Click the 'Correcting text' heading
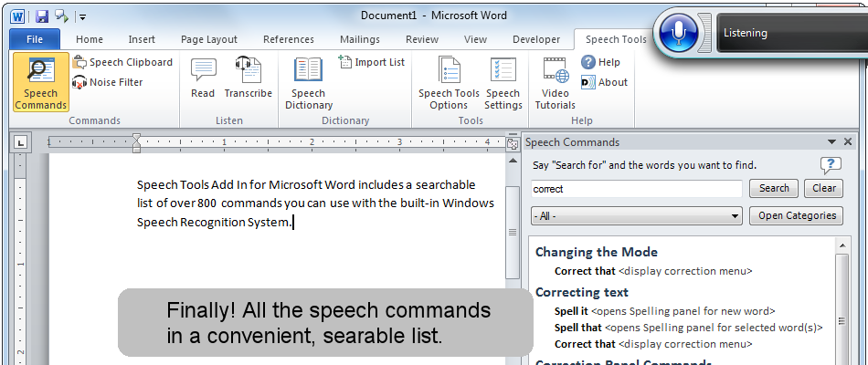The height and width of the screenshot is (365, 868). click(582, 292)
